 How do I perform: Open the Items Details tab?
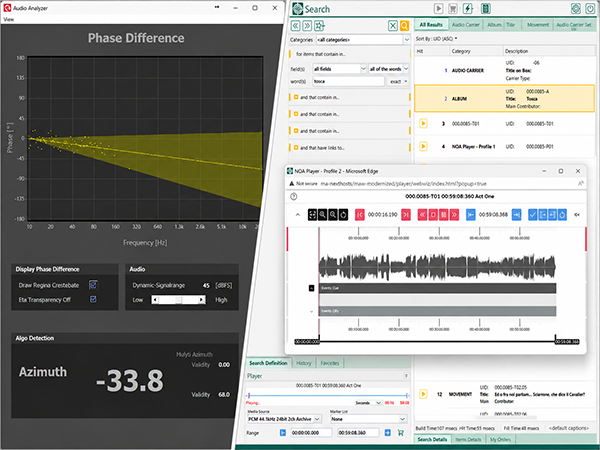(468, 439)
